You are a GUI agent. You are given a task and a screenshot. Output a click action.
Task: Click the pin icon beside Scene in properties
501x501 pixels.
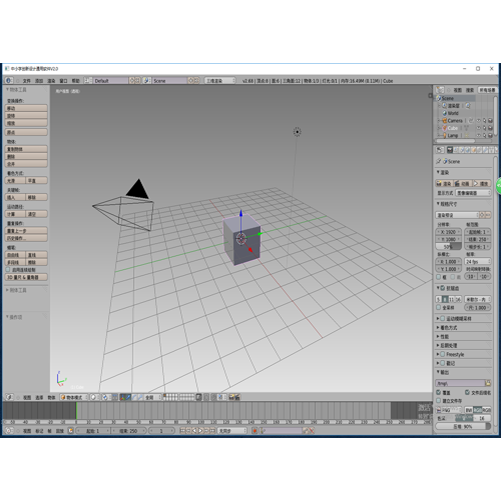tap(439, 161)
